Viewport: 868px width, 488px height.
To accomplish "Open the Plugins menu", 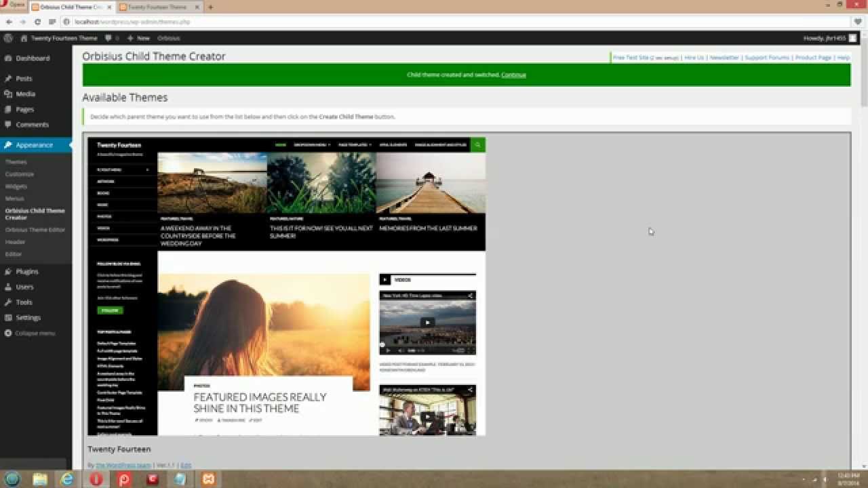I will tap(27, 272).
